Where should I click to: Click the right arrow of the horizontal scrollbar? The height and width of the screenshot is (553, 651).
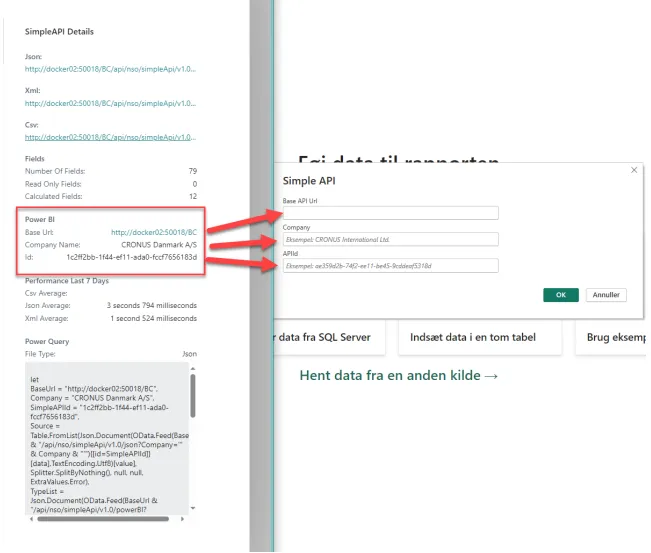pyautogui.click(x=182, y=519)
